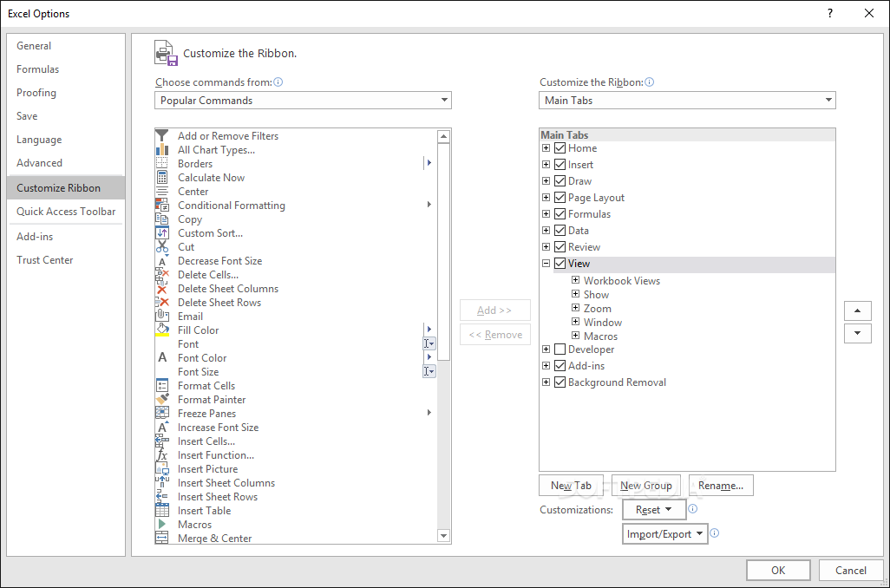Screen dimensions: 890x588
Task: Uncheck the Formulas tab checkbox
Action: tap(560, 214)
